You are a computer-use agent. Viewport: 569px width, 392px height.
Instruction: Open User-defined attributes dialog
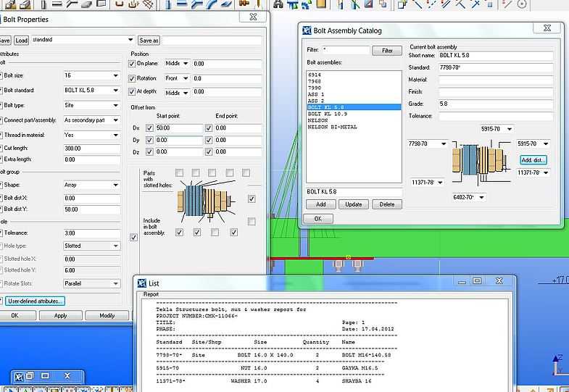tap(36, 301)
